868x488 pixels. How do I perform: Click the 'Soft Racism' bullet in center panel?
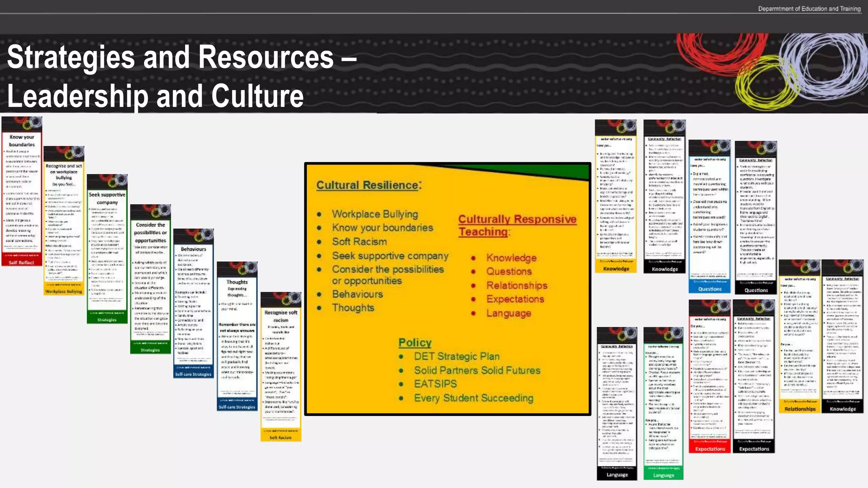(x=359, y=241)
